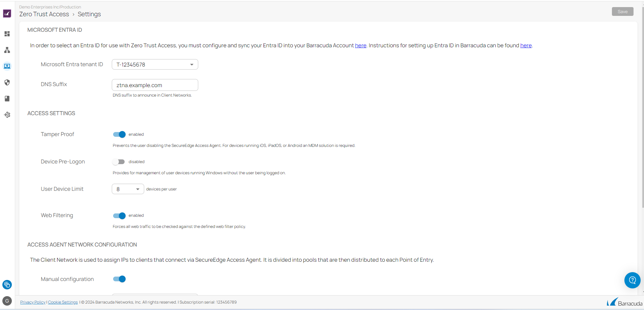Toggle off Manual configuration
This screenshot has height=310, width=644.
coord(119,279)
